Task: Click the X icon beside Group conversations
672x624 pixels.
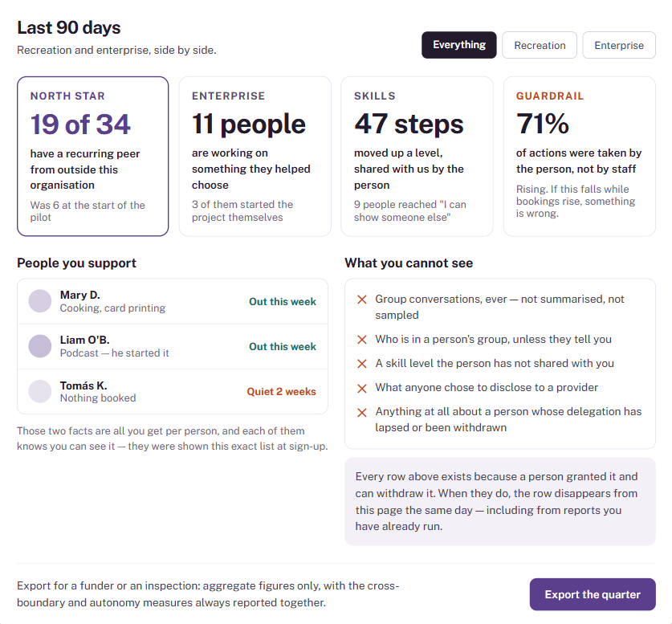Action: point(362,299)
